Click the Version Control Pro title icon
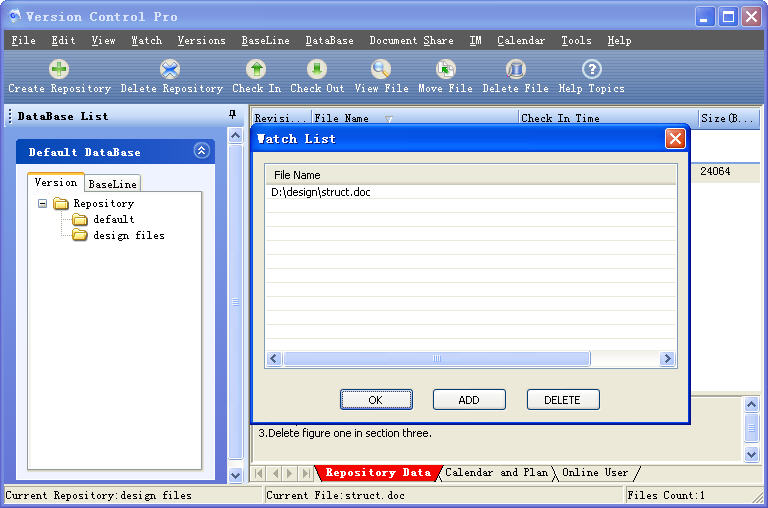The height and width of the screenshot is (508, 768). tap(15, 16)
